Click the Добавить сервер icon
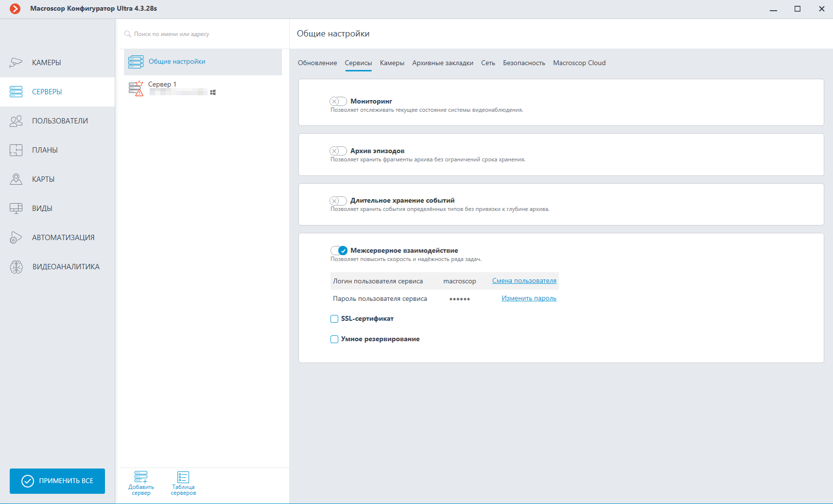833x504 pixels. (x=141, y=477)
